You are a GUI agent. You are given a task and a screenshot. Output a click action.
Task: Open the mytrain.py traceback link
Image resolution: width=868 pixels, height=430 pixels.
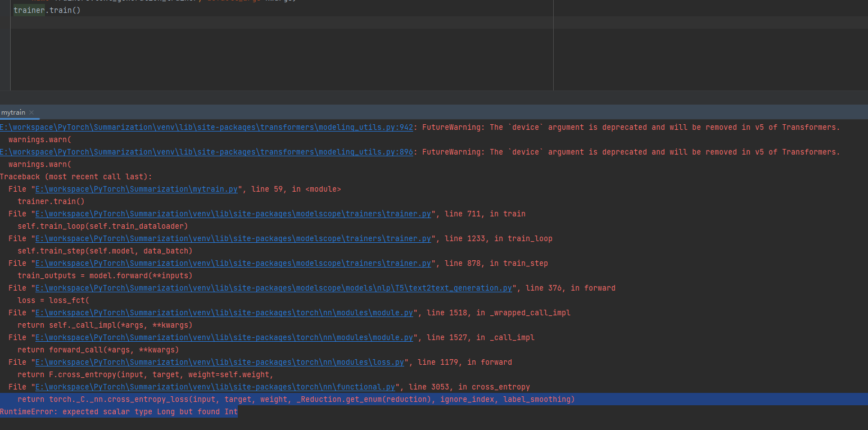(x=137, y=189)
